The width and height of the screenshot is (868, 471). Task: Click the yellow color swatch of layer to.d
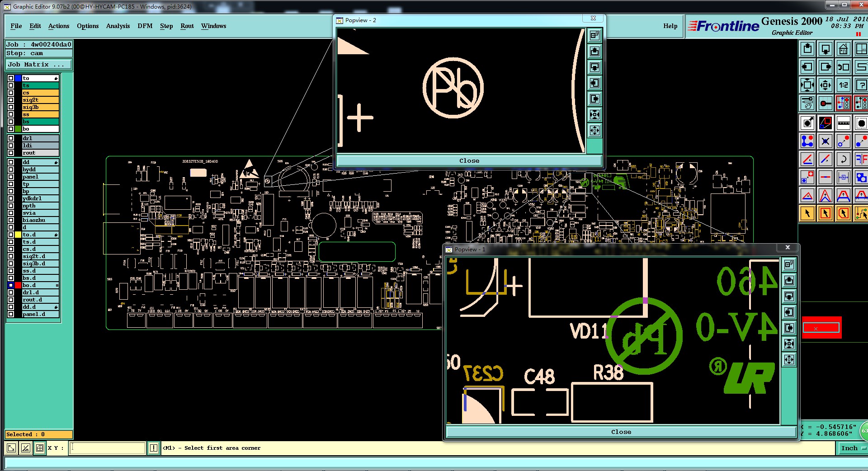[18, 235]
